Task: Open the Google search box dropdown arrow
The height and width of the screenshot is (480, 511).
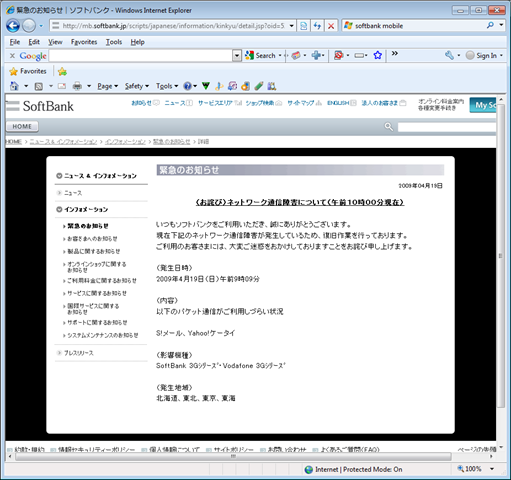Action: click(x=237, y=56)
